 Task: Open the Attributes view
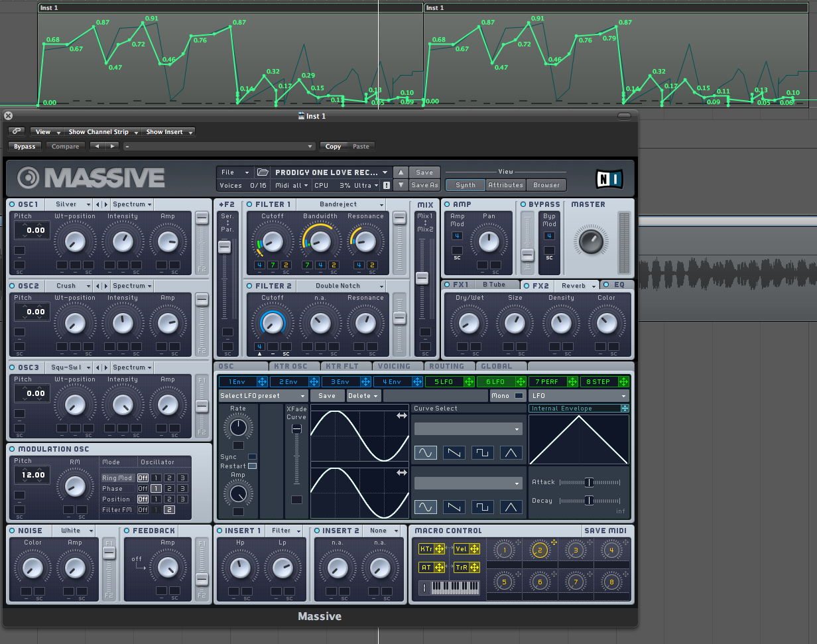[507, 185]
